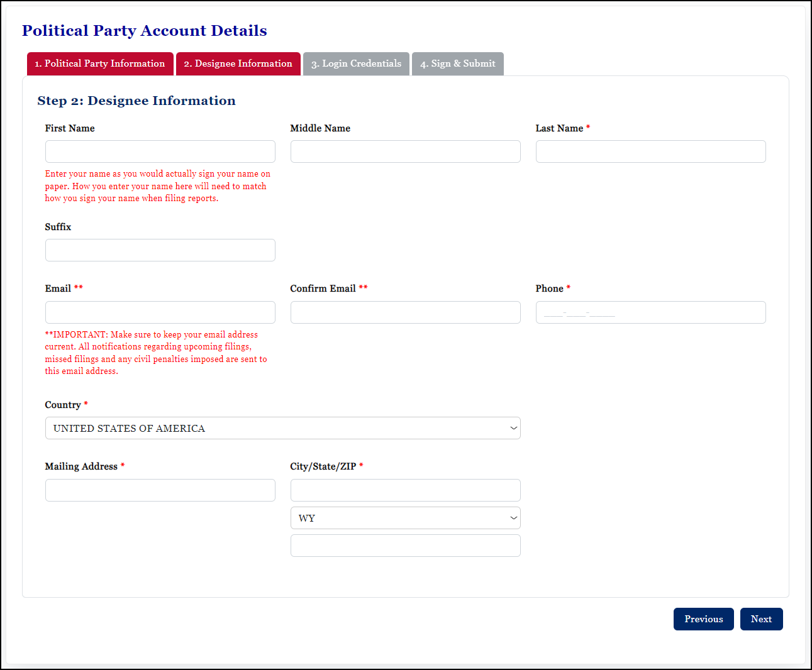The height and width of the screenshot is (670, 812).
Task: Expand the state selector showing WY
Action: coord(405,518)
